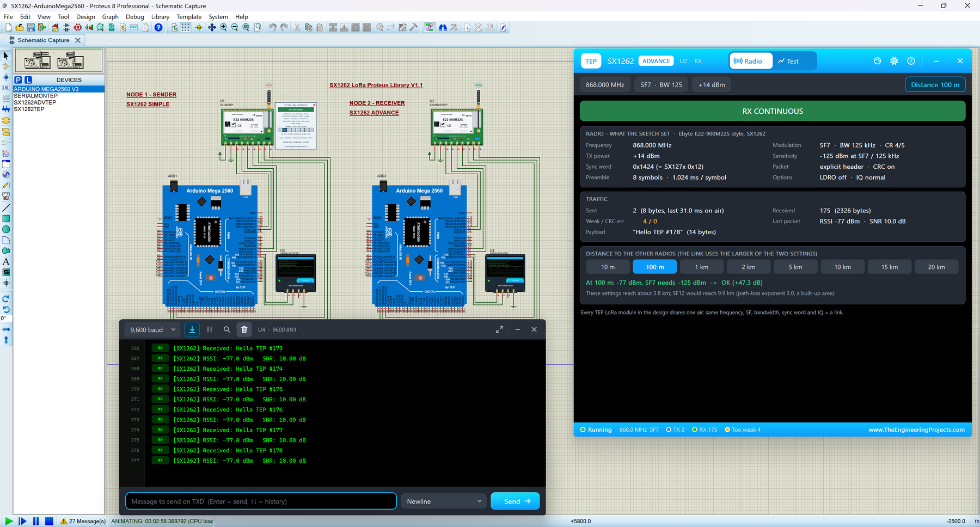Image resolution: width=980 pixels, height=527 pixels.
Task: Search the serial monitor log
Action: pyautogui.click(x=226, y=329)
